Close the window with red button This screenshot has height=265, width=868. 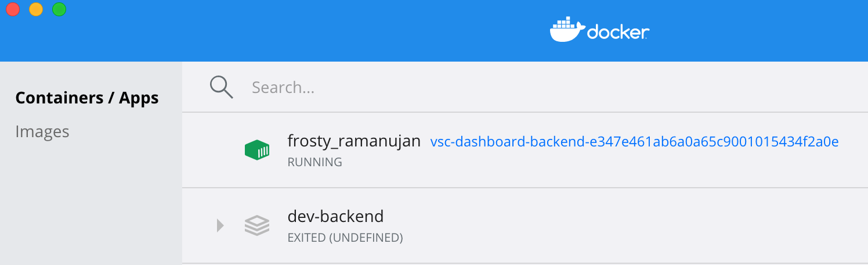point(12,9)
